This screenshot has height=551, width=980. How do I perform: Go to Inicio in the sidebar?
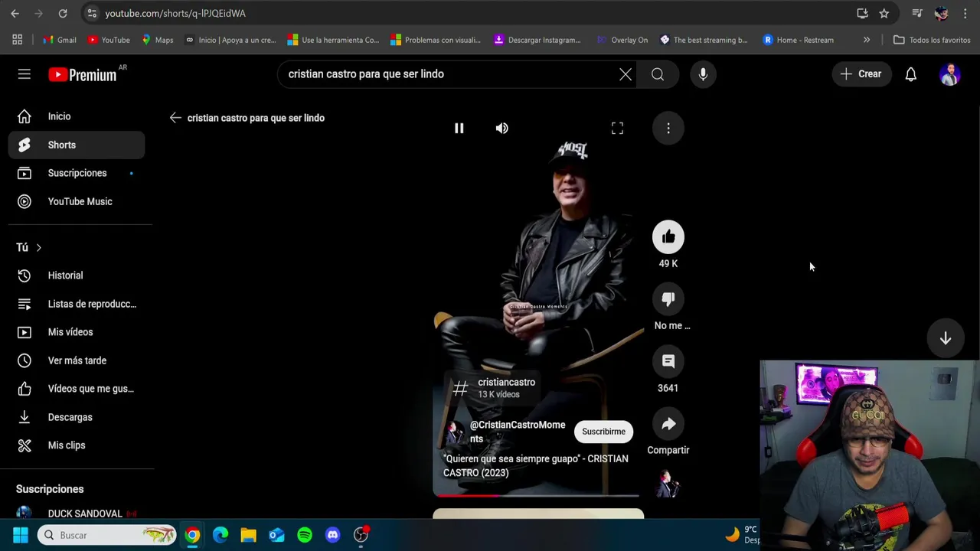pyautogui.click(x=77, y=116)
